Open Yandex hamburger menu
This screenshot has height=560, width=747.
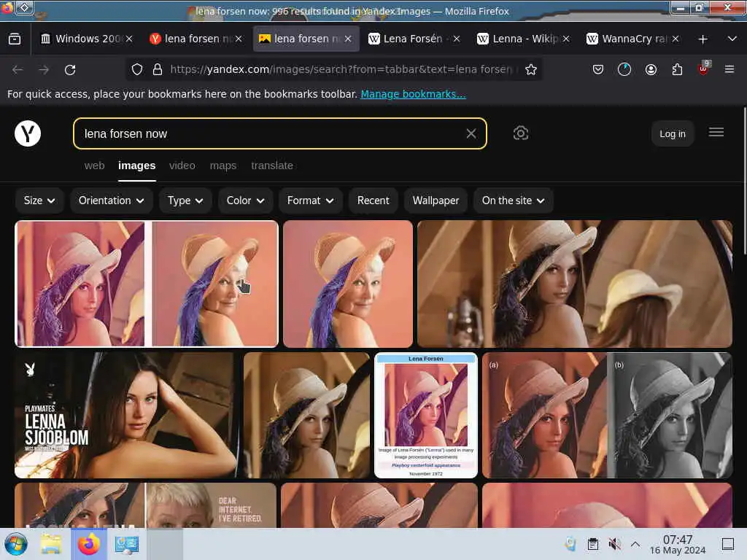[716, 133]
